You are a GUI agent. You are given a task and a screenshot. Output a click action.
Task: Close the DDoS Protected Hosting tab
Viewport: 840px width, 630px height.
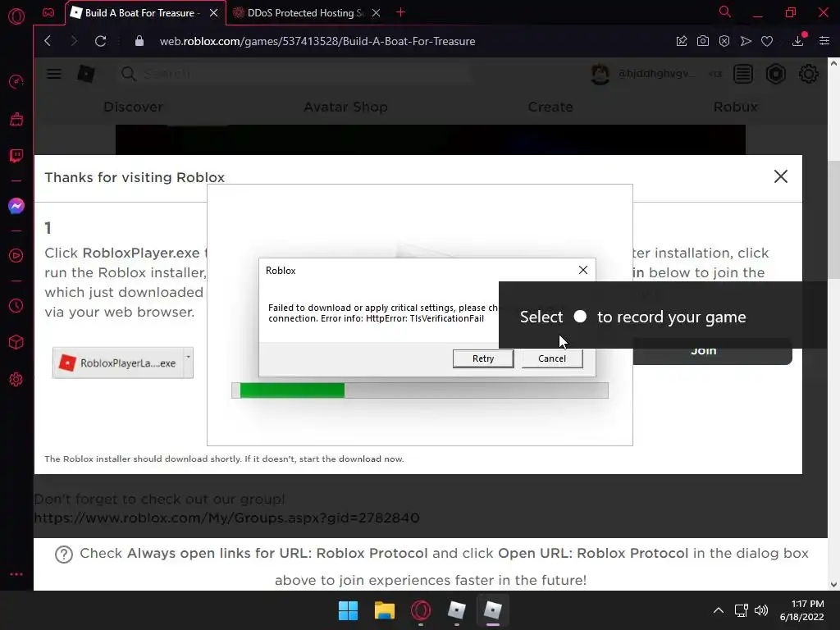[x=376, y=13]
